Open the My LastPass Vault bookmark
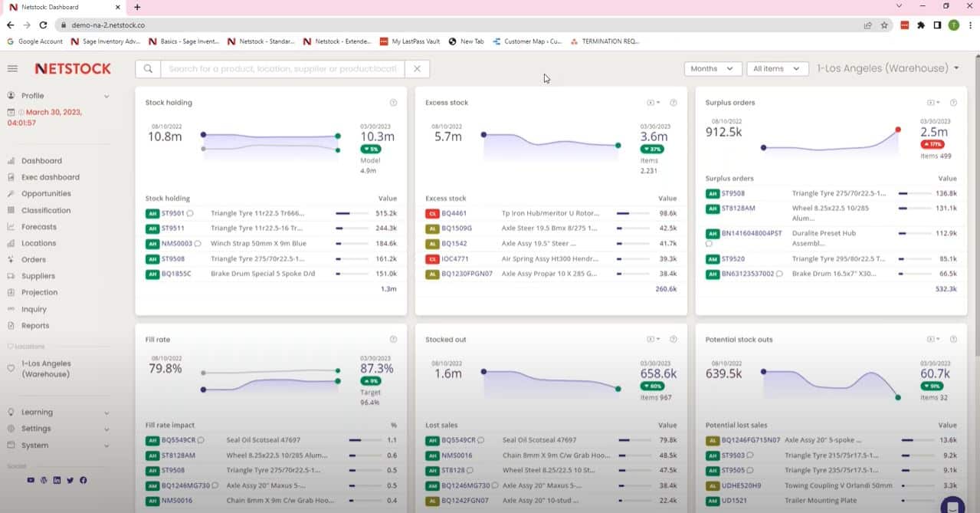This screenshot has height=513, width=980. coord(410,41)
